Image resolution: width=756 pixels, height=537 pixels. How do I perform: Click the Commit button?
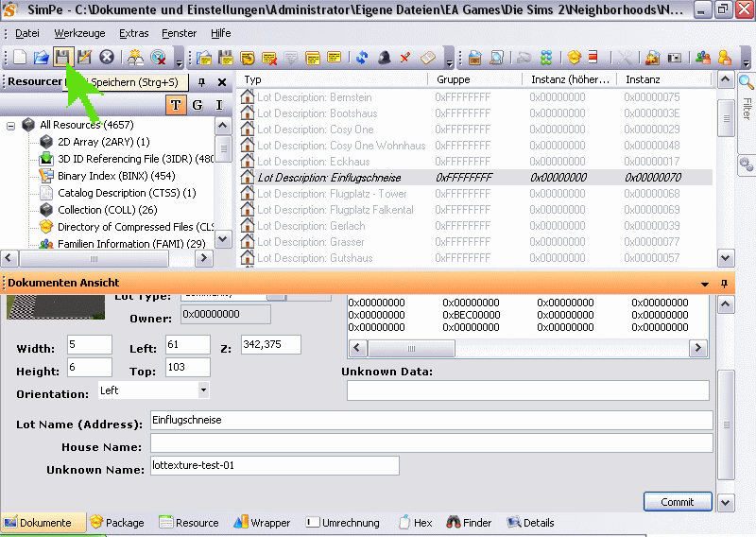click(x=677, y=502)
